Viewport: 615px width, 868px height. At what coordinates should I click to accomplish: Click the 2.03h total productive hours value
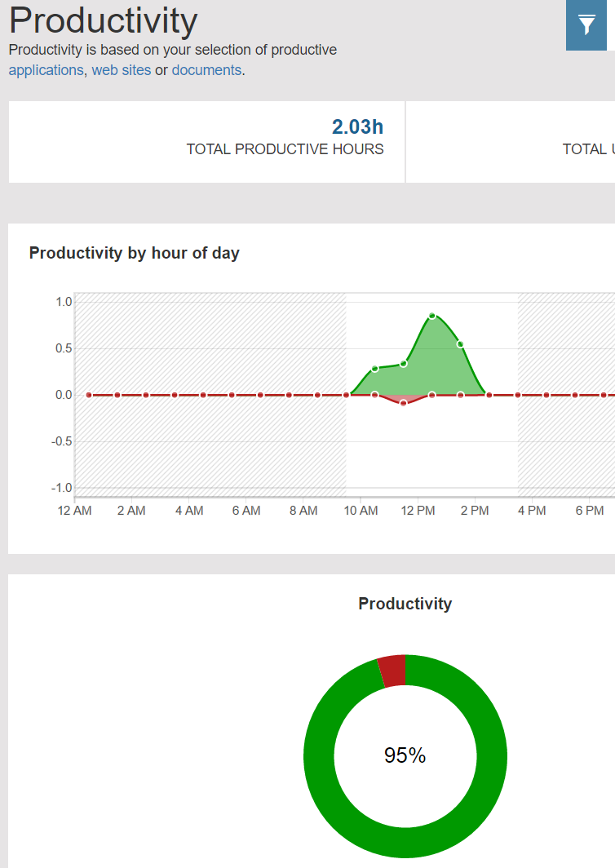(x=357, y=126)
